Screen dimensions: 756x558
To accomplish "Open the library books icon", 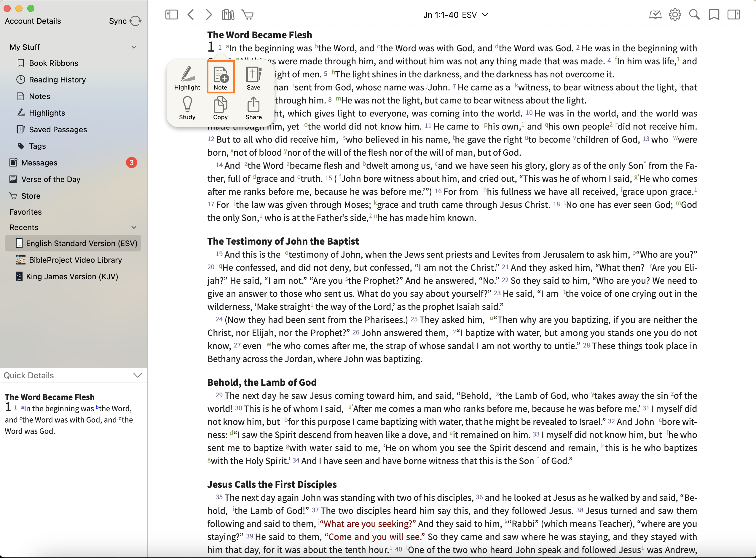I will click(x=228, y=15).
